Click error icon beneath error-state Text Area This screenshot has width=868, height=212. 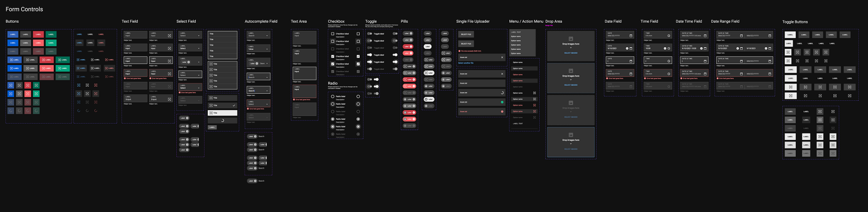coord(295,100)
